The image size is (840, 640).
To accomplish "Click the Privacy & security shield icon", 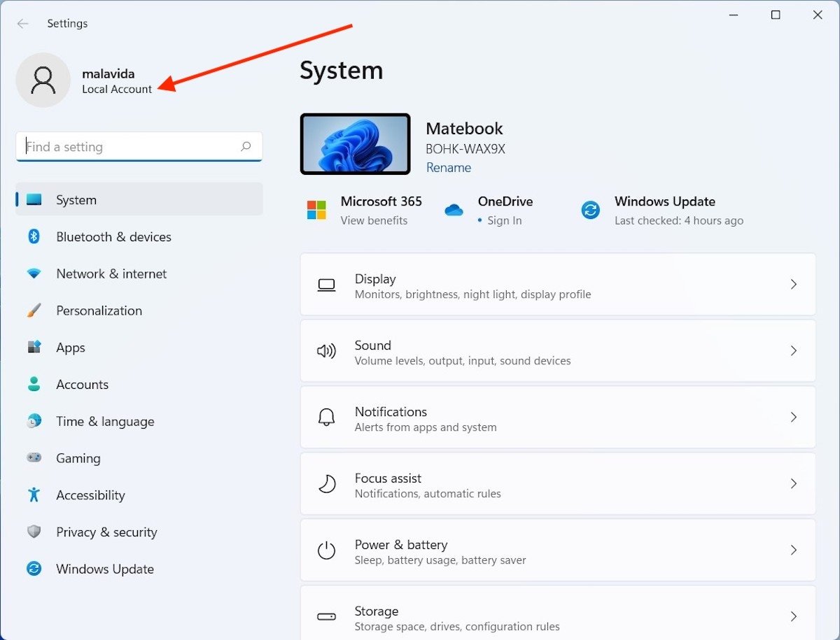I will coord(34,532).
